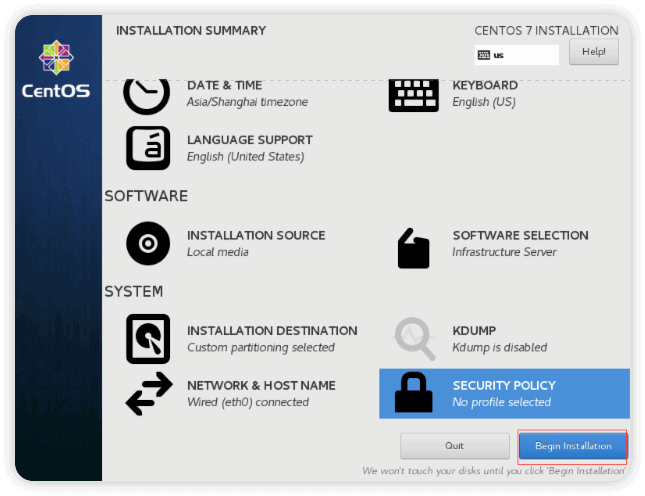
Task: Open the SOFTWARE SELECTION label
Action: (520, 235)
